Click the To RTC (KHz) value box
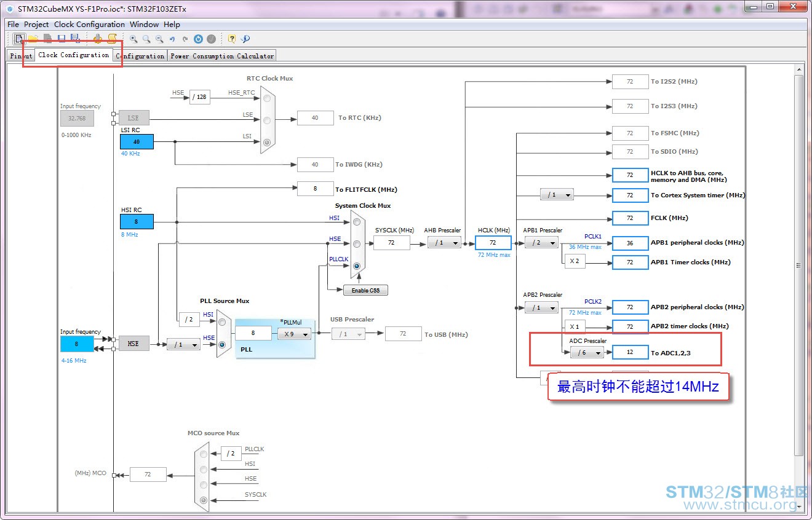 coord(315,117)
